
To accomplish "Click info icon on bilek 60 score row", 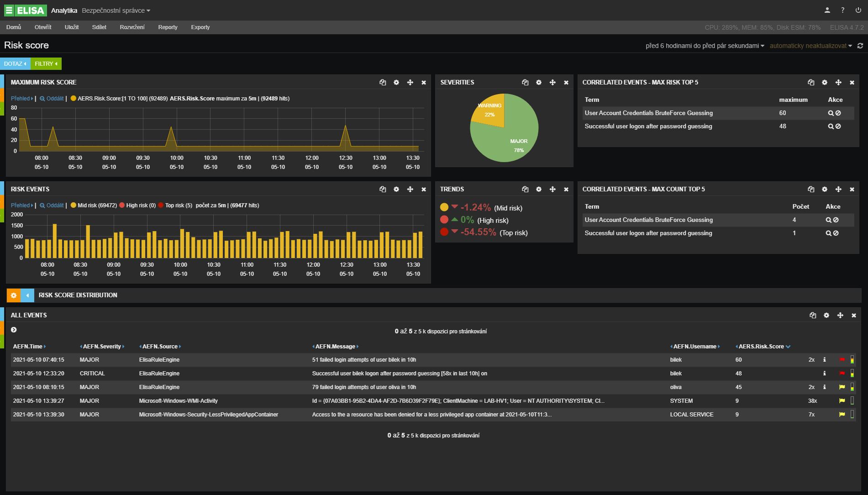I will 825,360.
